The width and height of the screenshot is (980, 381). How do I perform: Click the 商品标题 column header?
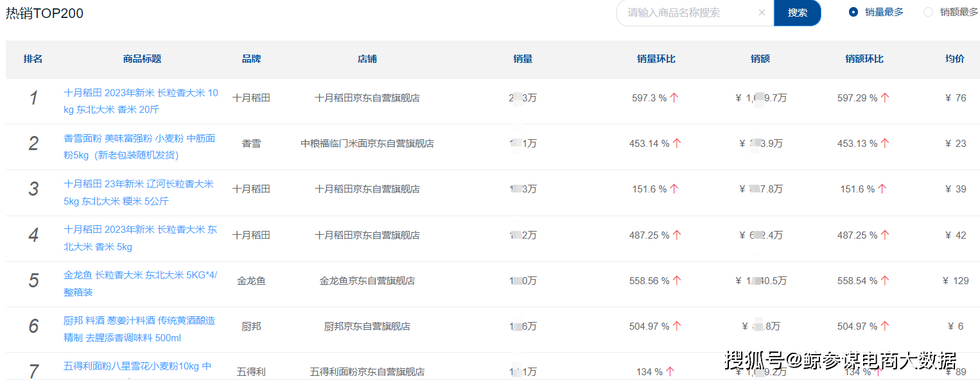click(142, 59)
